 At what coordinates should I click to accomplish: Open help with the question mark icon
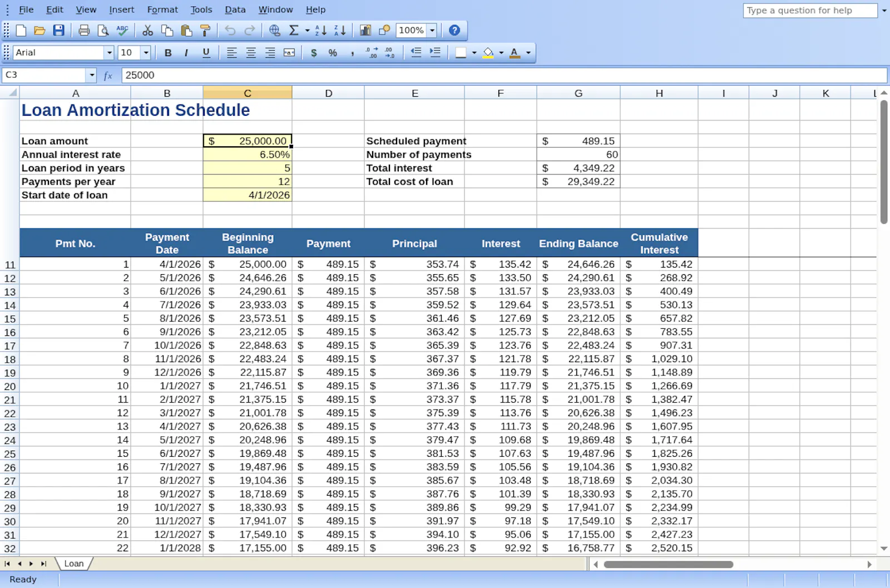click(x=454, y=31)
